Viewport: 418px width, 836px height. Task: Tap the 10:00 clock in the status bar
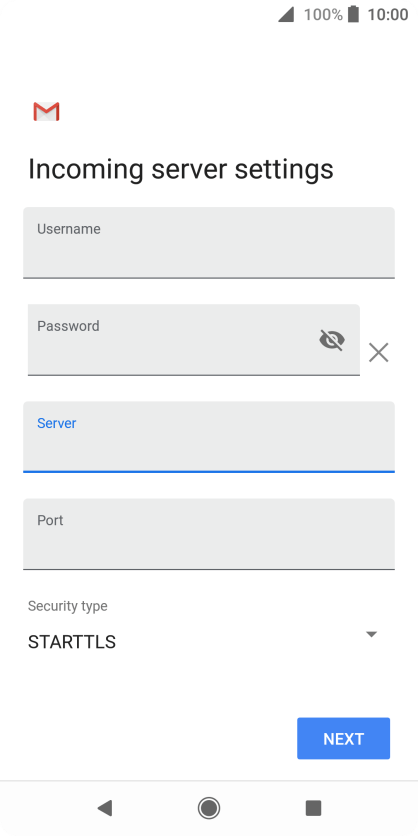388,14
